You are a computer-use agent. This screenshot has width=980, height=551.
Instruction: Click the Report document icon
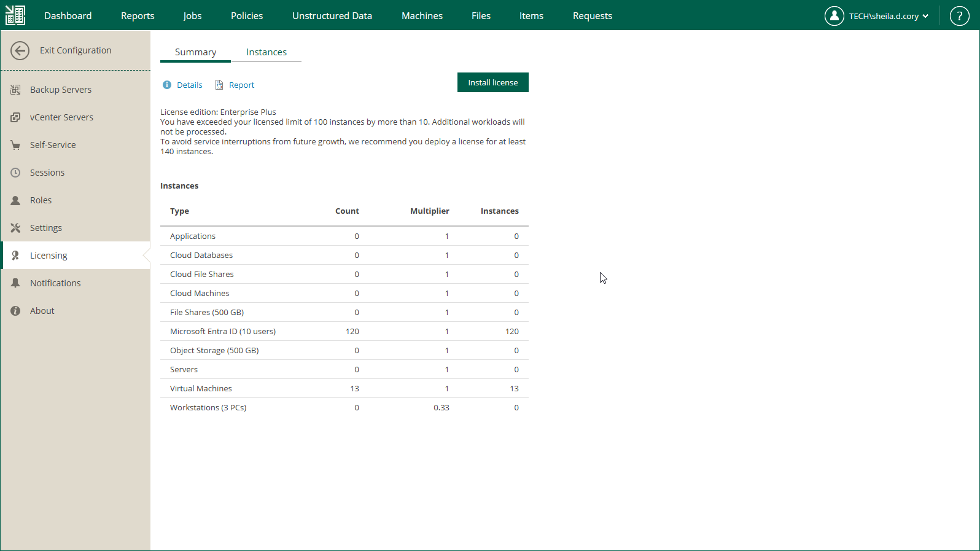tap(219, 85)
